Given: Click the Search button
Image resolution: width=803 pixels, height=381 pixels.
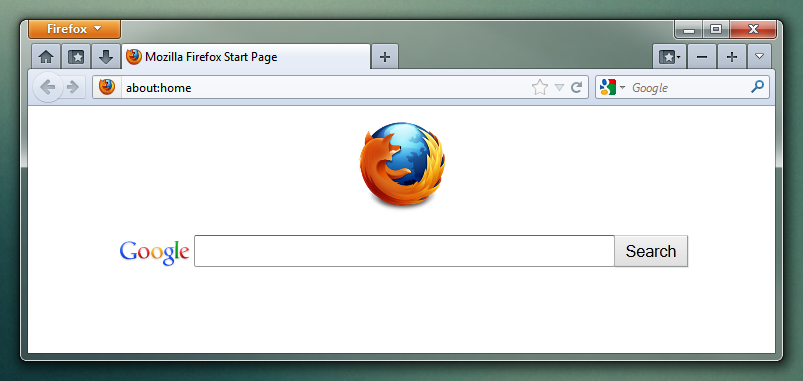Looking at the screenshot, I should (x=651, y=251).
